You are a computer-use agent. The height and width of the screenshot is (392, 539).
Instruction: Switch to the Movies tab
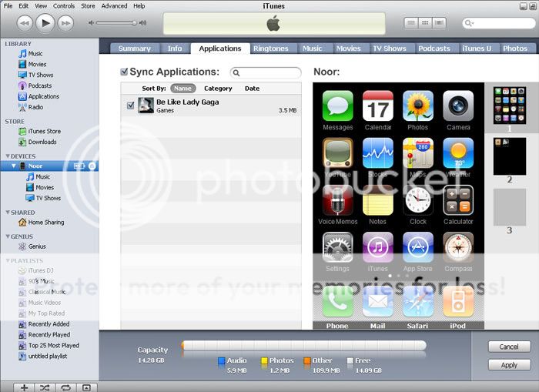[348, 49]
